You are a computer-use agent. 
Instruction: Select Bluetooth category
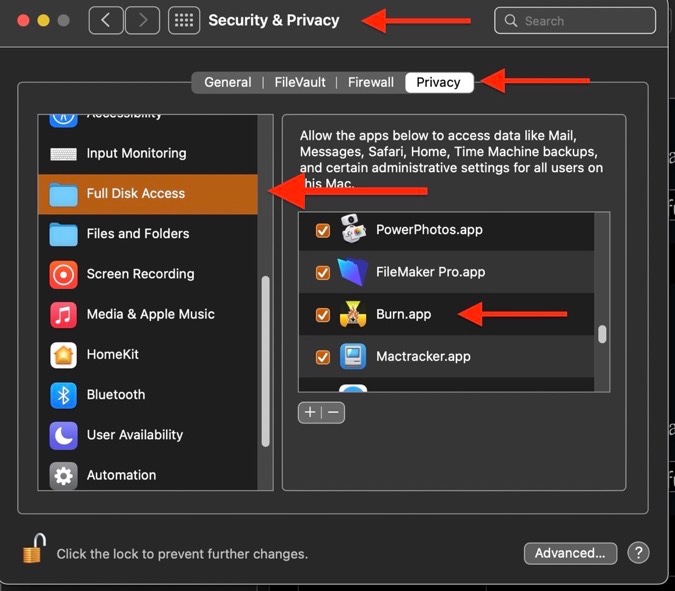[148, 395]
